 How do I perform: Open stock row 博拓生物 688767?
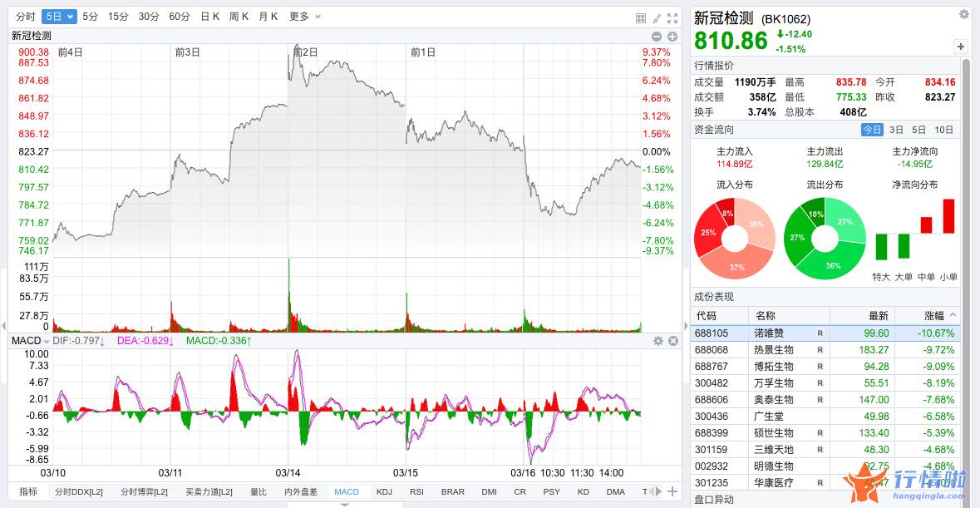pyautogui.click(x=825, y=366)
